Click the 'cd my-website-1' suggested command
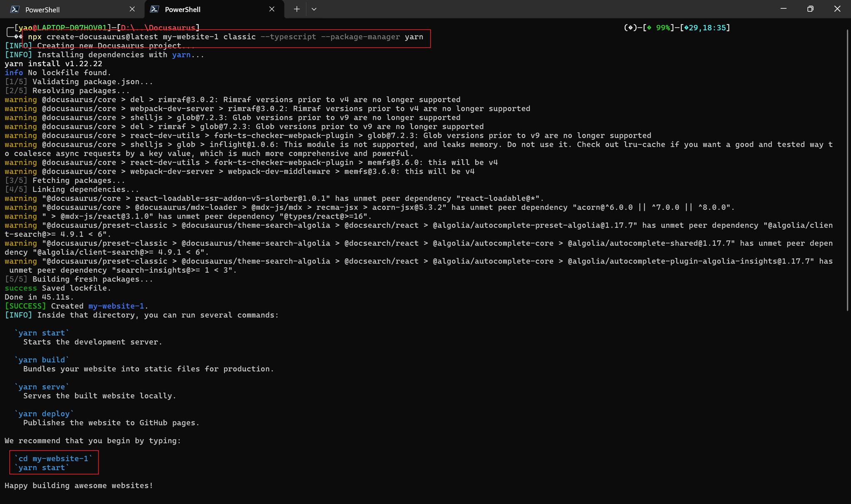This screenshot has width=851, height=504. click(x=53, y=459)
